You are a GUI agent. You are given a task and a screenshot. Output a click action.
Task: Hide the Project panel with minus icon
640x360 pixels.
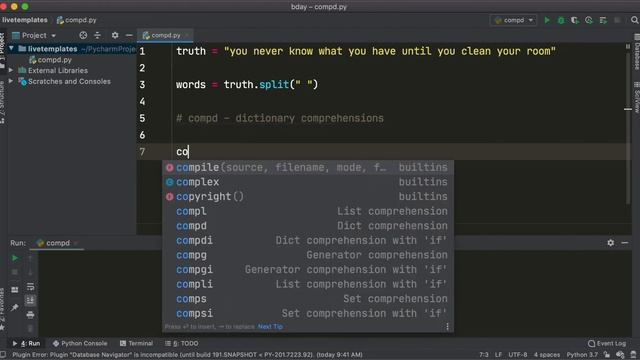(129, 36)
